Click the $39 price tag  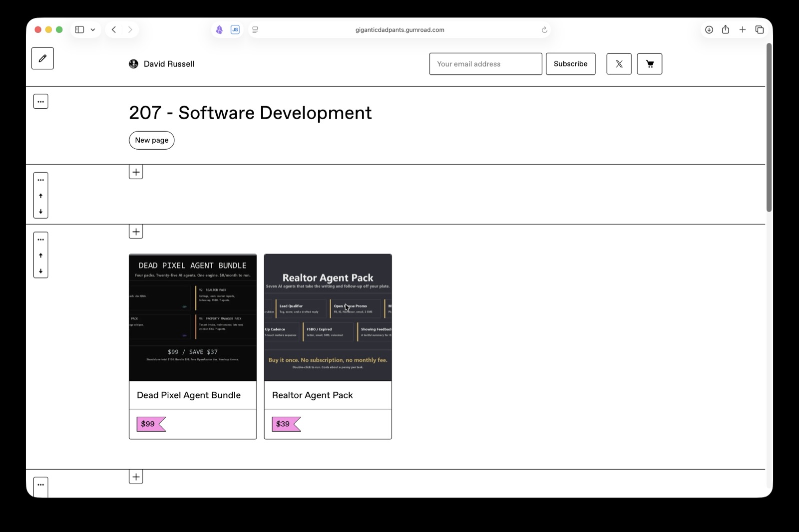click(x=286, y=424)
